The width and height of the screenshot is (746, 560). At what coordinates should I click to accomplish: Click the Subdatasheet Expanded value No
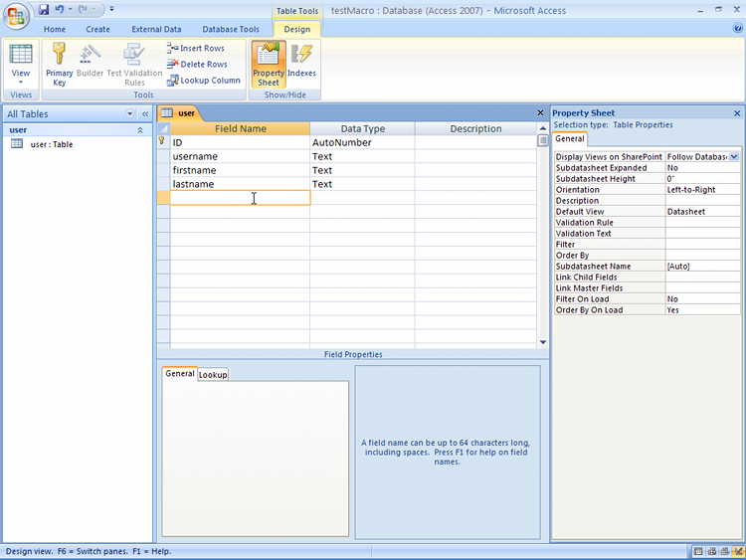point(702,167)
